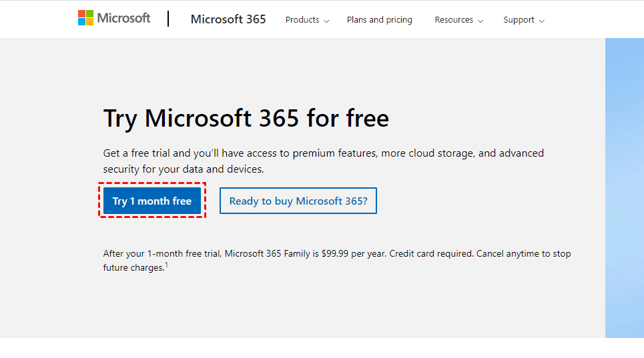Open the Resources menu
Screen dimensions: 644x358
[x=454, y=20]
